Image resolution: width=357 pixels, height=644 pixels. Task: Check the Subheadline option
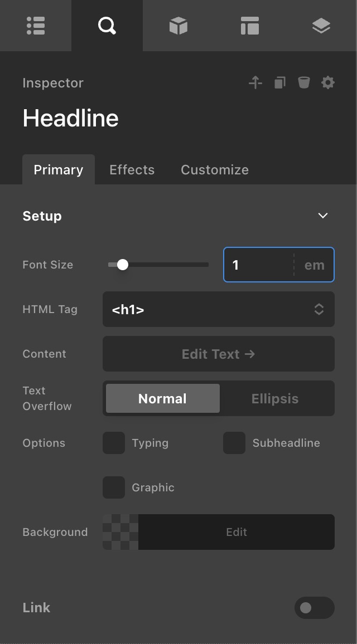(x=234, y=443)
